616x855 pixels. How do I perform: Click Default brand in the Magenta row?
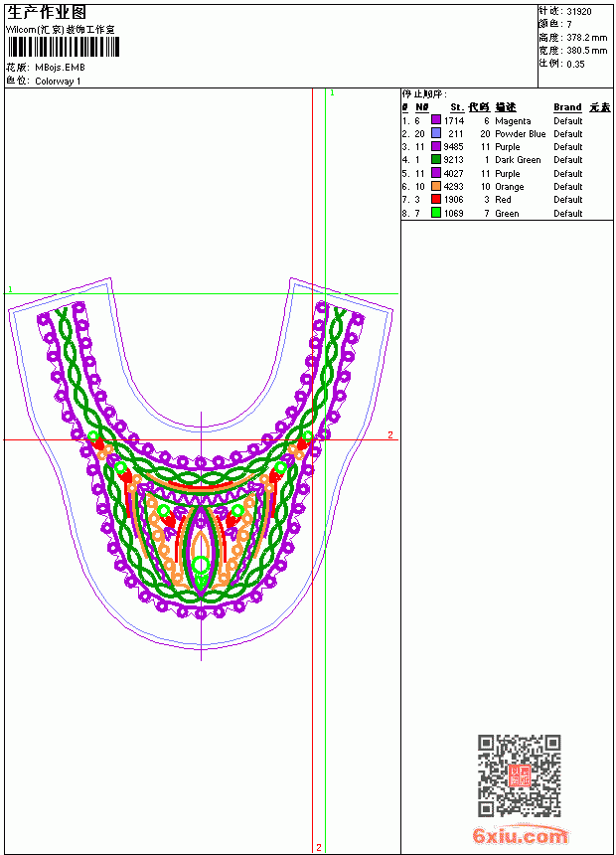point(568,121)
